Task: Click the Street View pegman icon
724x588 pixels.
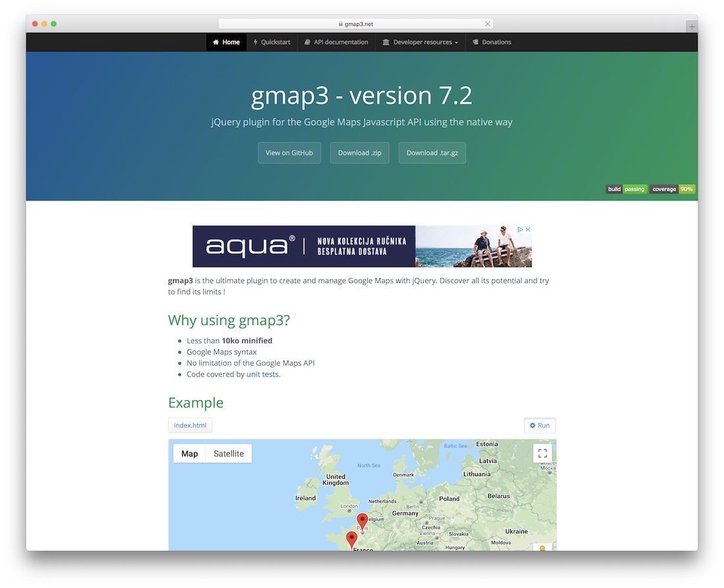Action: (542, 547)
